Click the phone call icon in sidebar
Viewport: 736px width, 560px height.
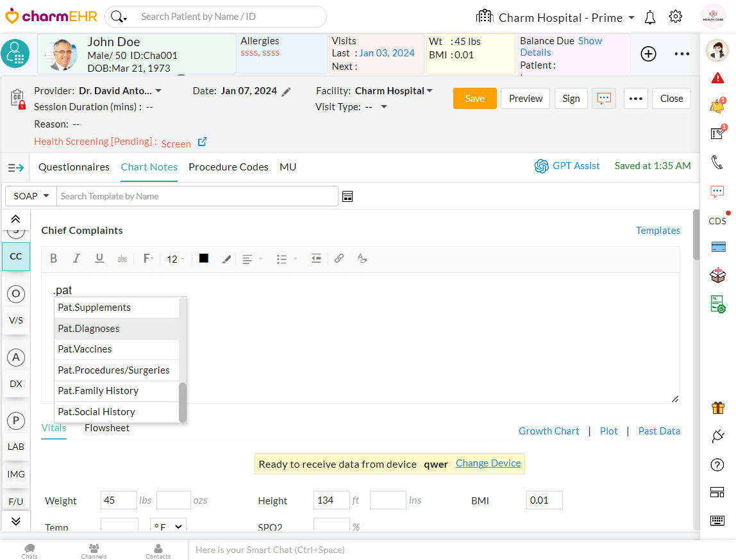tap(717, 162)
